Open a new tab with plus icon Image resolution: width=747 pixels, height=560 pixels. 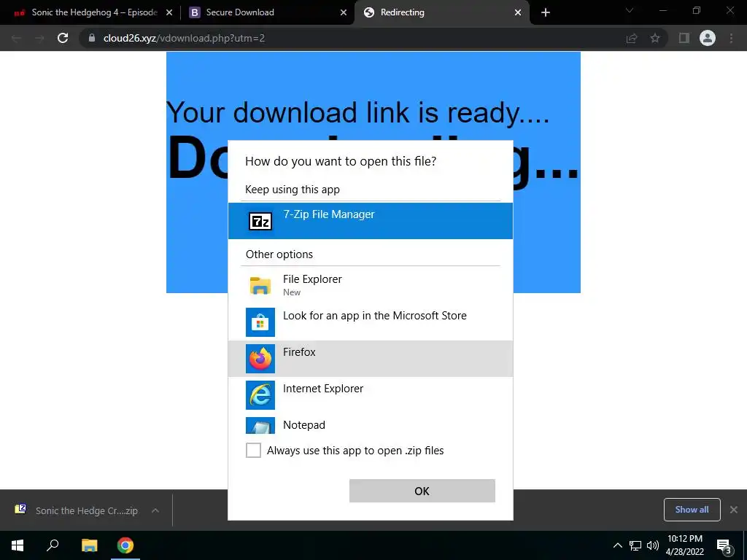546,12
